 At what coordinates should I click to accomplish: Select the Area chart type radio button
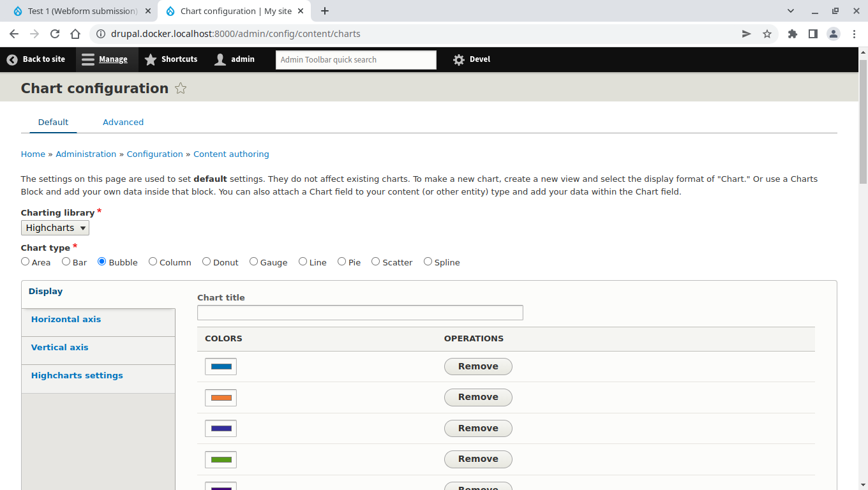pyautogui.click(x=26, y=262)
